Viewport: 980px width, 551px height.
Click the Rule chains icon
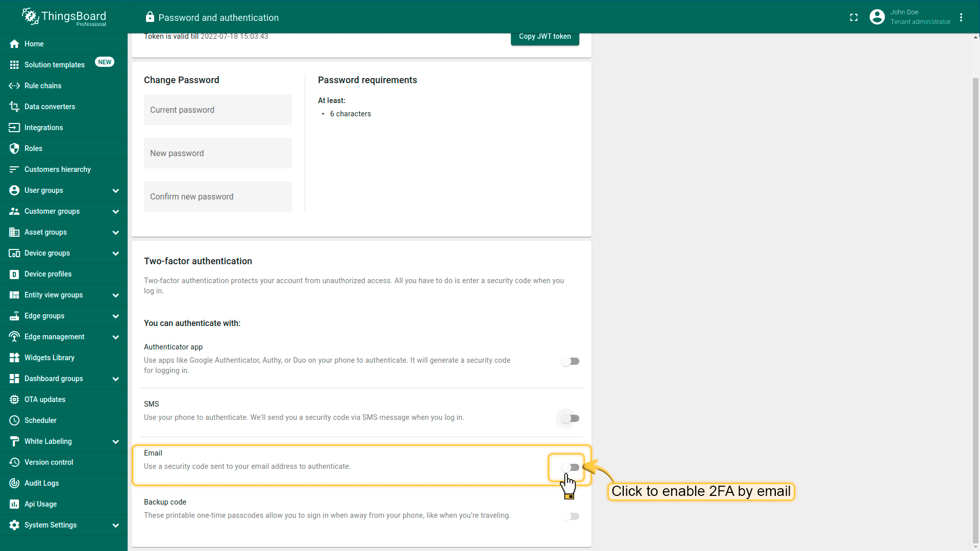pos(14,86)
